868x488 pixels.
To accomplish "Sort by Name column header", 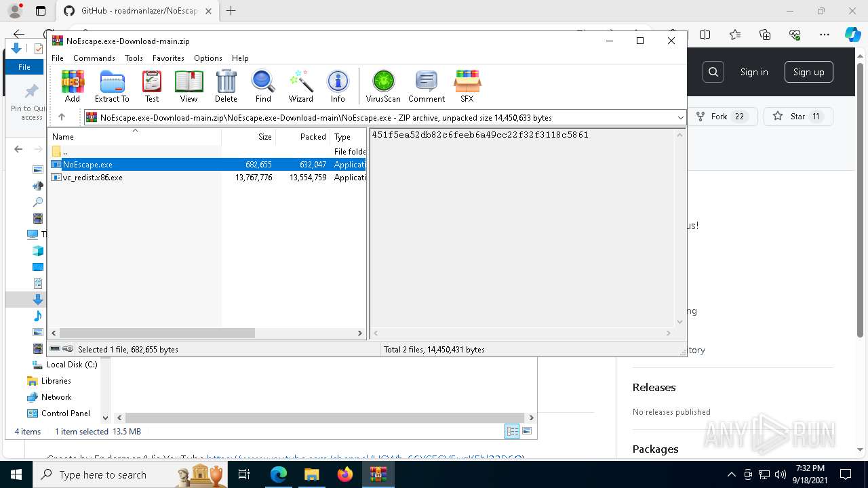I will (136, 137).
